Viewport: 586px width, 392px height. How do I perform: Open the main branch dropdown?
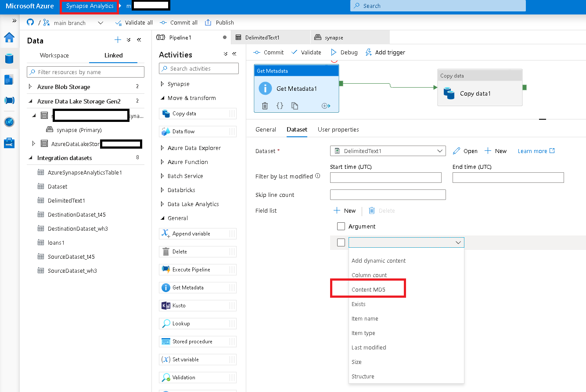100,22
